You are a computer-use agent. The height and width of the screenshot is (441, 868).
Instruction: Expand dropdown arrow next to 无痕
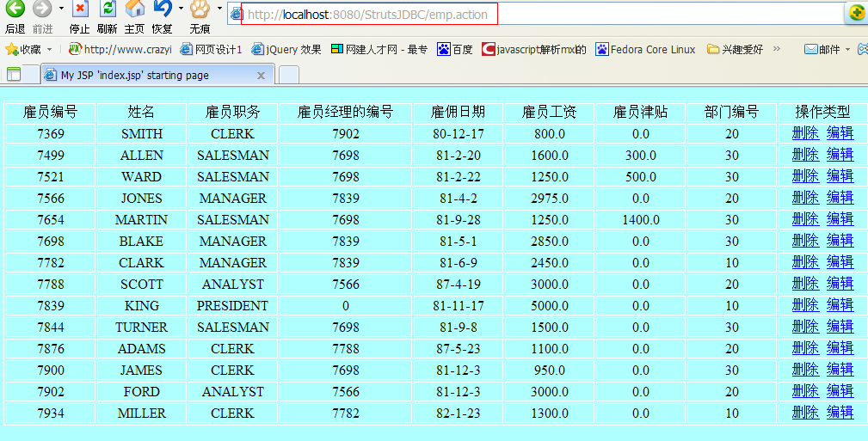(219, 9)
